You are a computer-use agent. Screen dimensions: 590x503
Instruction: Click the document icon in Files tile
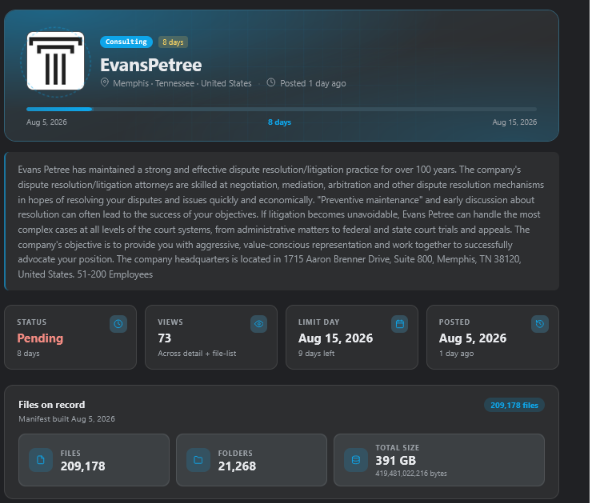tap(41, 460)
